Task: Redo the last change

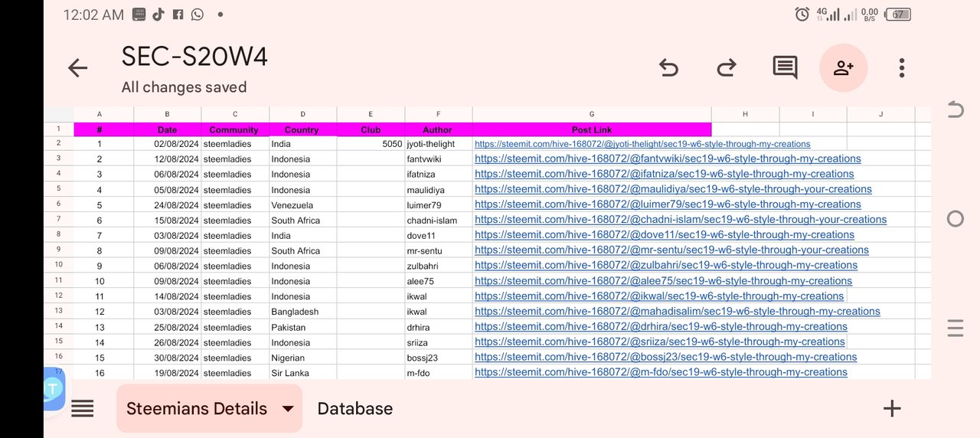Action: click(727, 68)
